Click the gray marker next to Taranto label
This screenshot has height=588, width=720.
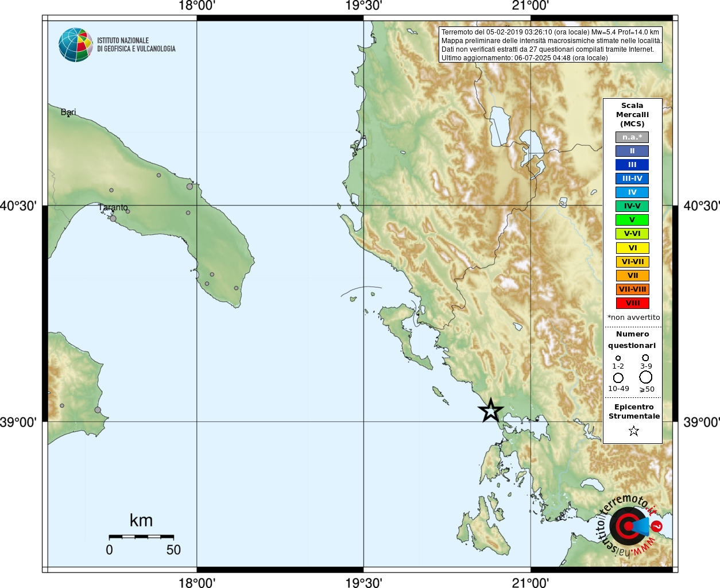[x=113, y=219]
